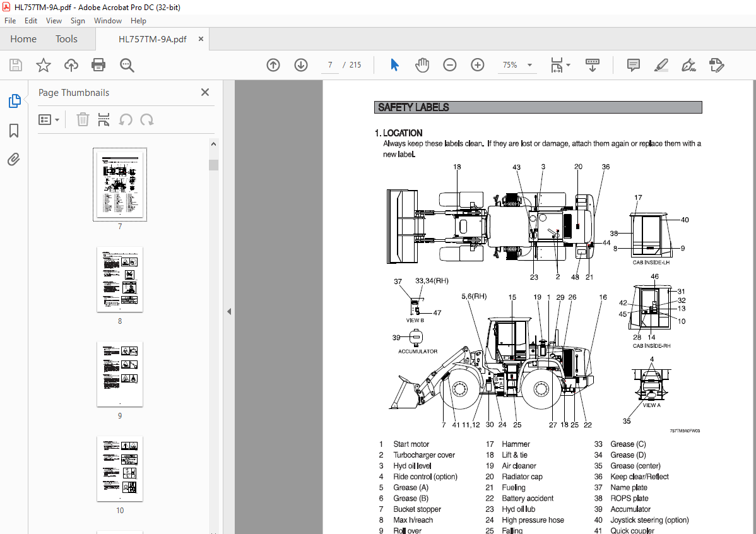756x534 pixels.
Task: Add a comment with the note icon
Action: (633, 65)
